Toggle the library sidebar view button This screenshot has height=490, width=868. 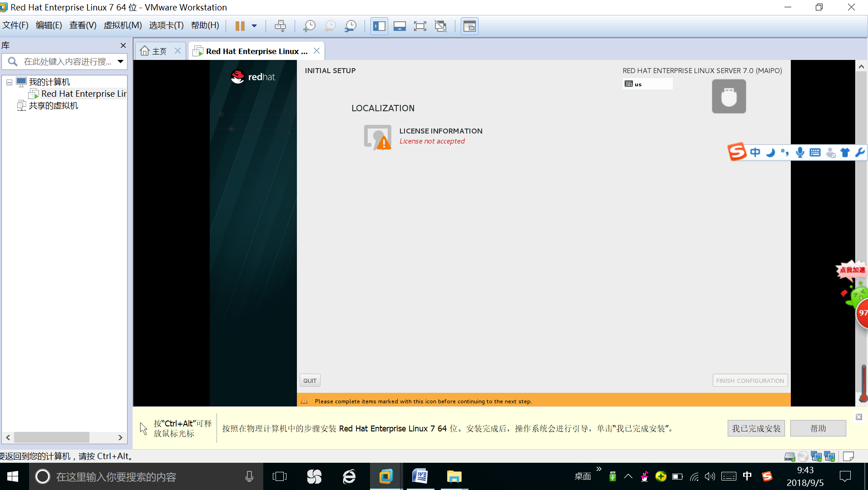point(379,26)
